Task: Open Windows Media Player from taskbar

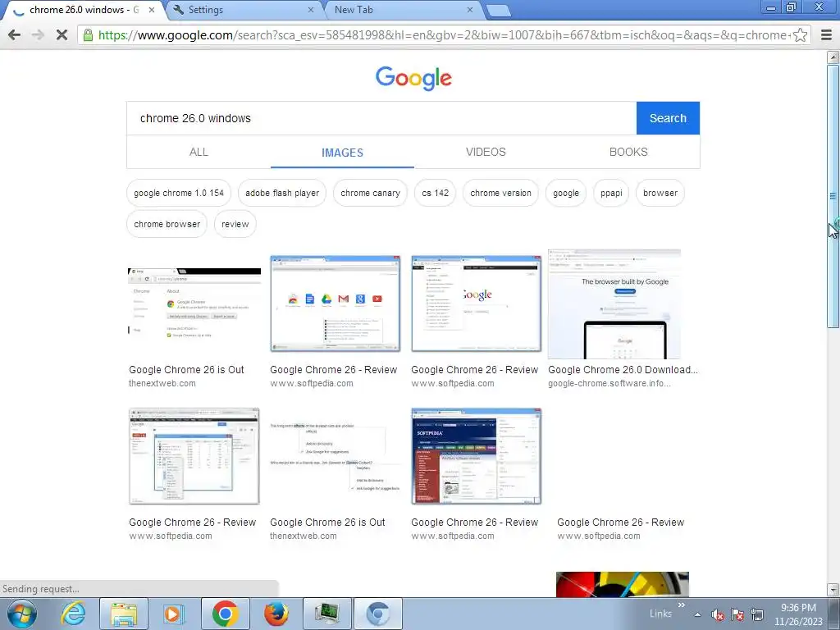Action: 173,614
